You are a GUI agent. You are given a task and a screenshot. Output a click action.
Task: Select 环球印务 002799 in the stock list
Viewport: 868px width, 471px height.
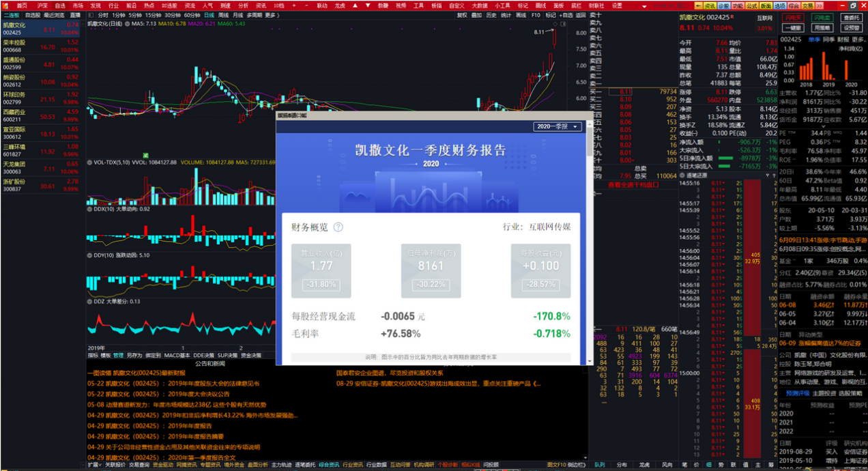pos(42,98)
